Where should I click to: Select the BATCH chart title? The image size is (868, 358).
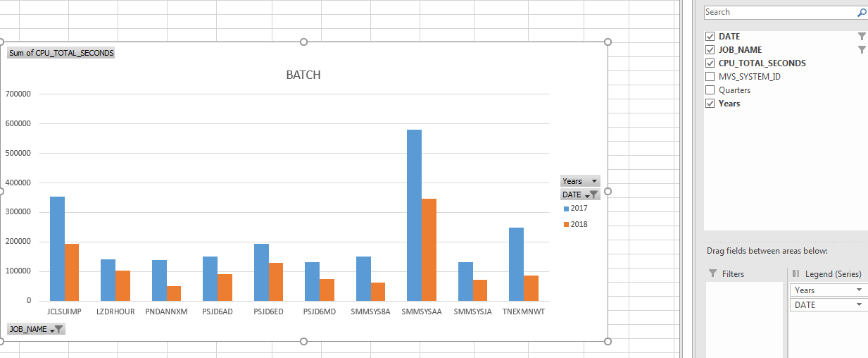coord(303,75)
